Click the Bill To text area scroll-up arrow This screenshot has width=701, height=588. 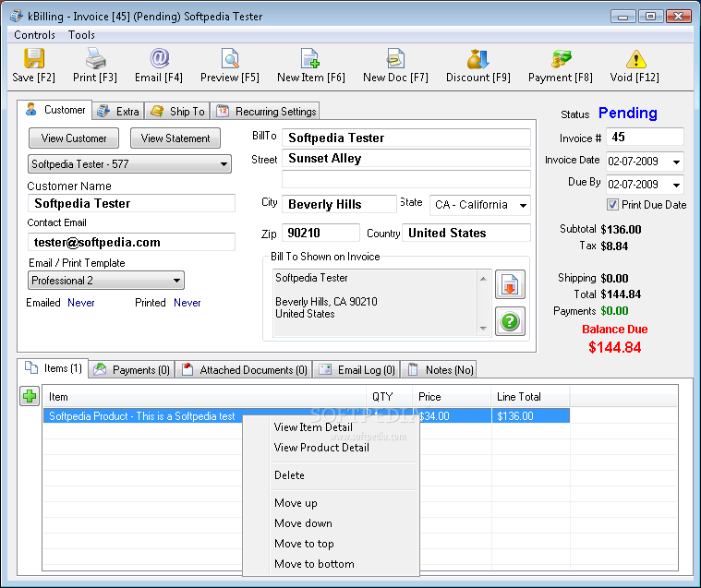tap(483, 279)
